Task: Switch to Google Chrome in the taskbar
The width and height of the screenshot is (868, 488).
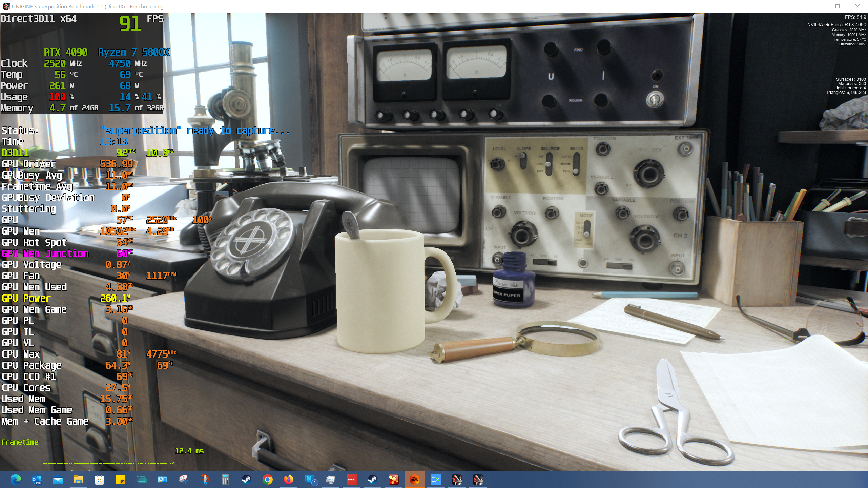Action: point(267,480)
